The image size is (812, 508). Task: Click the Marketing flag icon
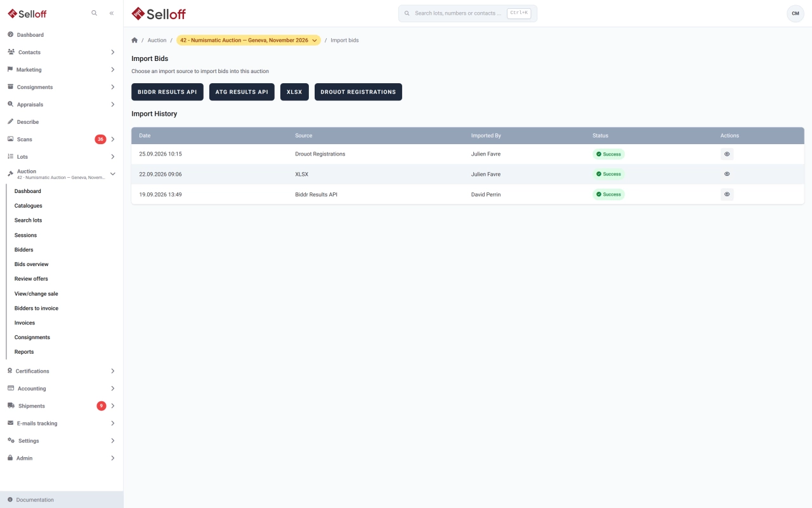click(10, 70)
